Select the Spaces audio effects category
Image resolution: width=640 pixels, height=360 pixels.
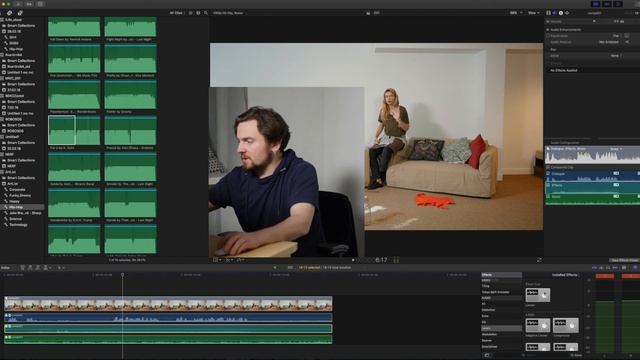487,341
